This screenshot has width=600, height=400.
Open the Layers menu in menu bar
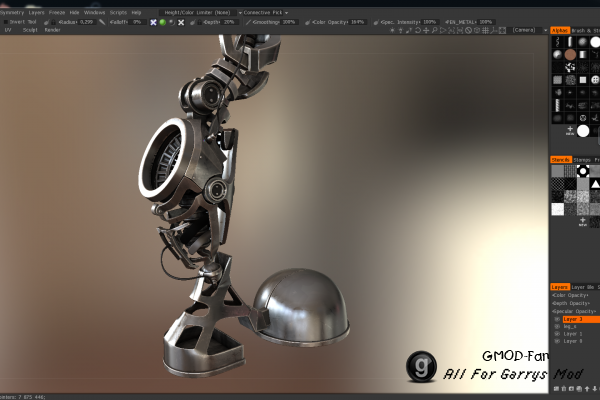pos(37,13)
